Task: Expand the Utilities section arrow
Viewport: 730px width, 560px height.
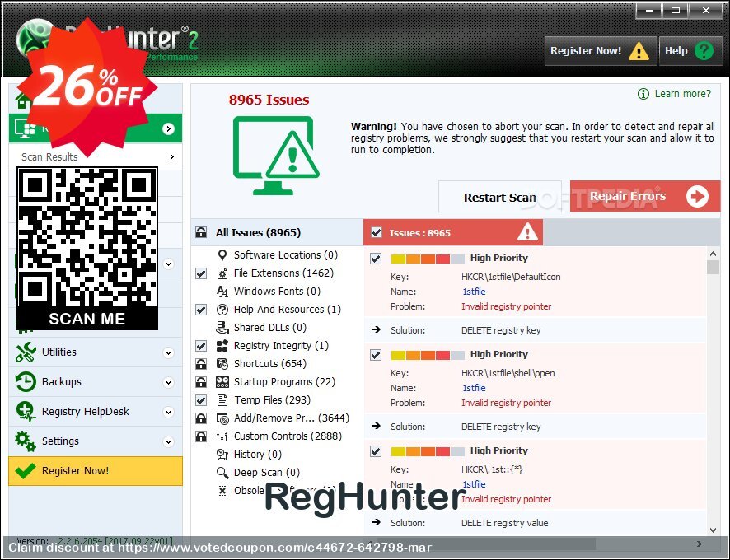Action: coord(169,352)
